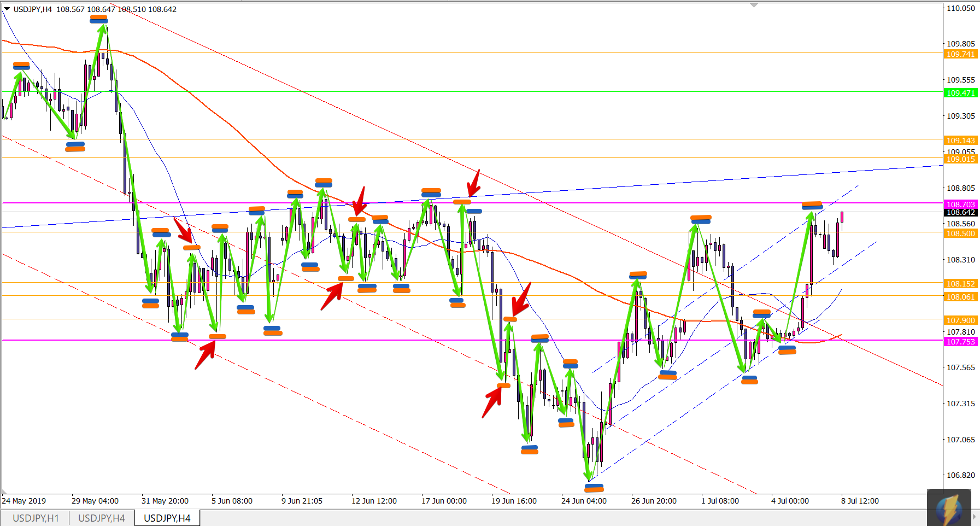Viewport: 980px width, 526px height.
Task: Click the 29 May 04:00 date label
Action: coord(95,501)
